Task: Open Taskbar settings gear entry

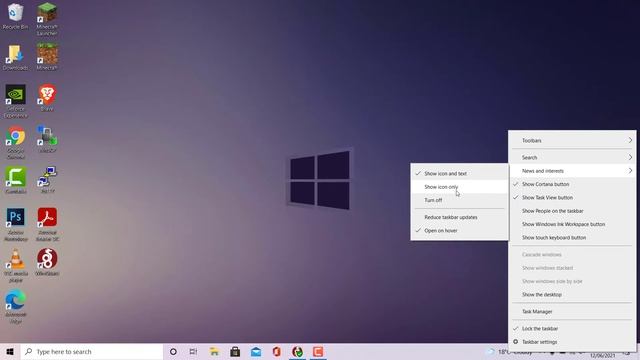Action: pyautogui.click(x=572, y=342)
